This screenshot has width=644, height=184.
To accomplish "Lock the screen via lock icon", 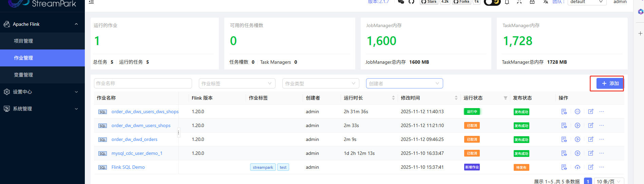I will click(x=532, y=2).
